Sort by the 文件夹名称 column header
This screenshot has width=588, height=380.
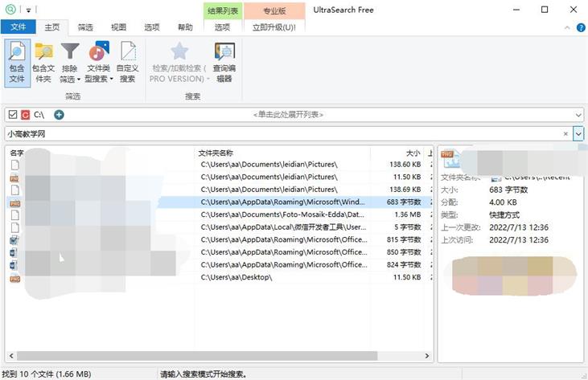tap(216, 153)
